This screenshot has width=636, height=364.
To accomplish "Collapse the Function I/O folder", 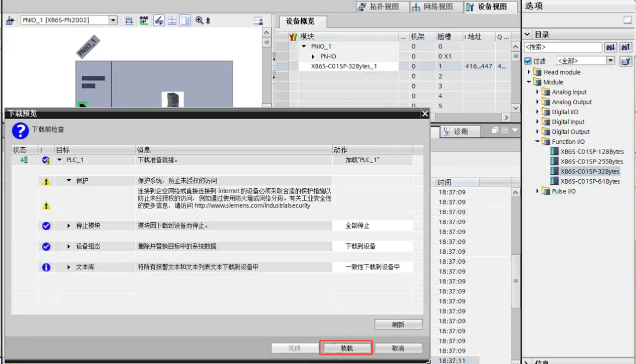I will [537, 142].
